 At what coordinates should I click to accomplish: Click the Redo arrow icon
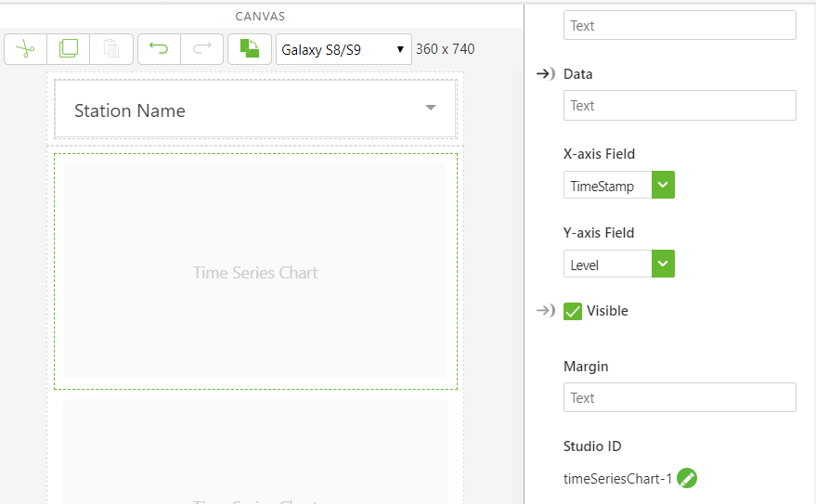(201, 49)
